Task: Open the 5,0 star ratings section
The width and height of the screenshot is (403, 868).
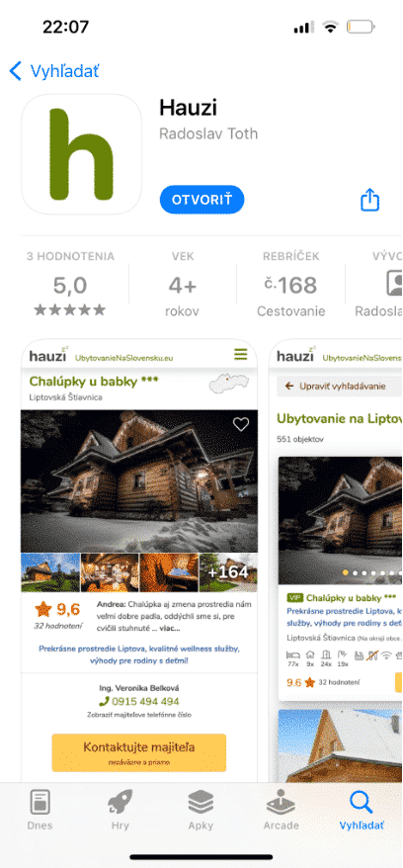Action: click(70, 286)
